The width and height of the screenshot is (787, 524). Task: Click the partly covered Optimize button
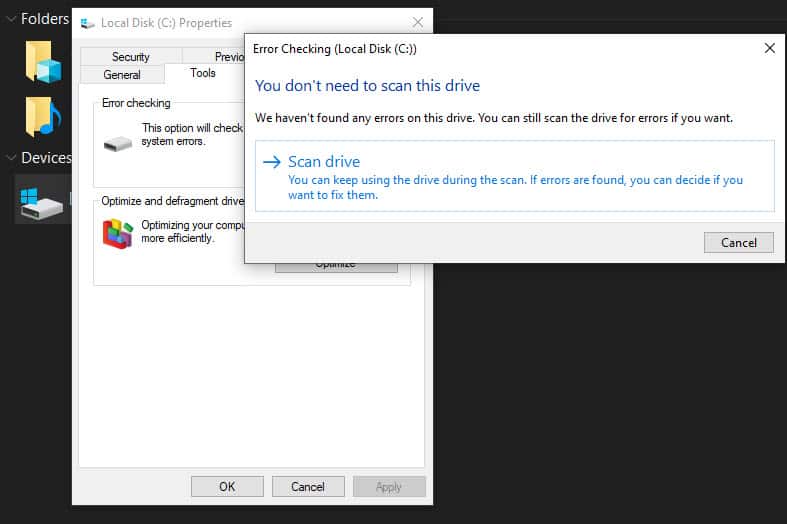336,268
